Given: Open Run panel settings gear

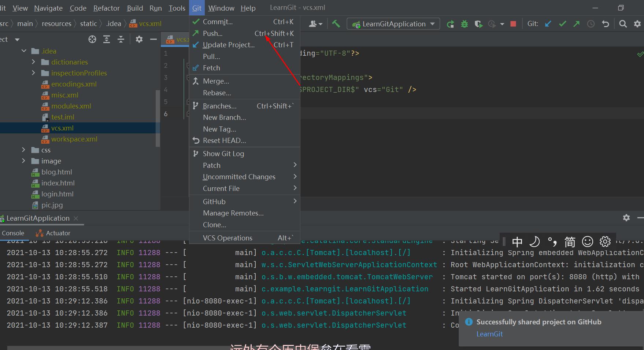Looking at the screenshot, I should (626, 218).
